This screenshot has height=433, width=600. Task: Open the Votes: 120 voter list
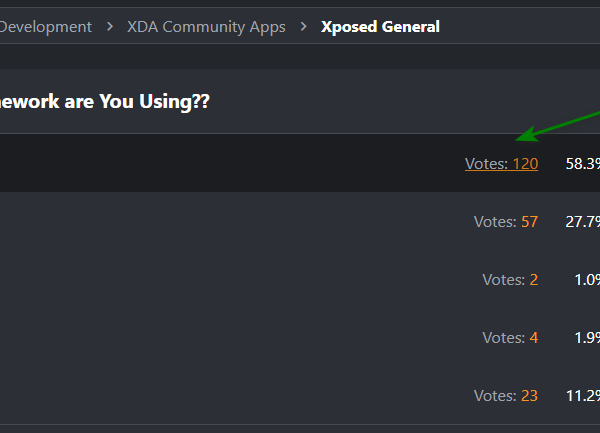tap(501, 163)
